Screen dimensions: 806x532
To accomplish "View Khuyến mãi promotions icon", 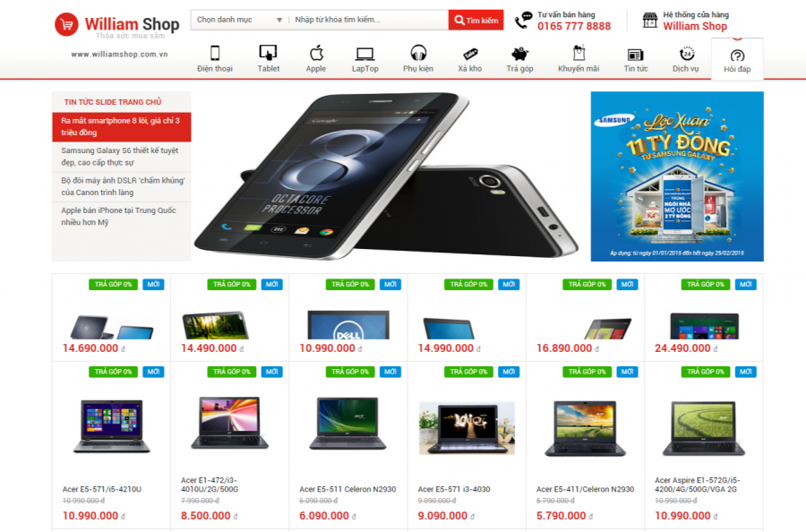I will pyautogui.click(x=579, y=53).
